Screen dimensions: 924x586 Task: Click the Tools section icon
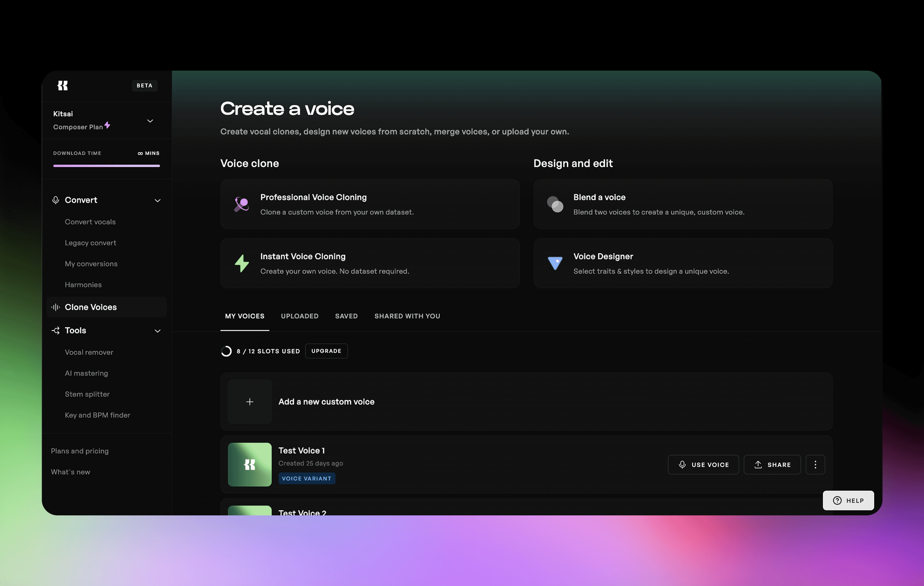[56, 330]
